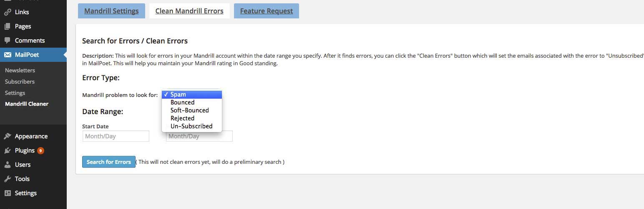Open the Subscribers submenu link

20,82
